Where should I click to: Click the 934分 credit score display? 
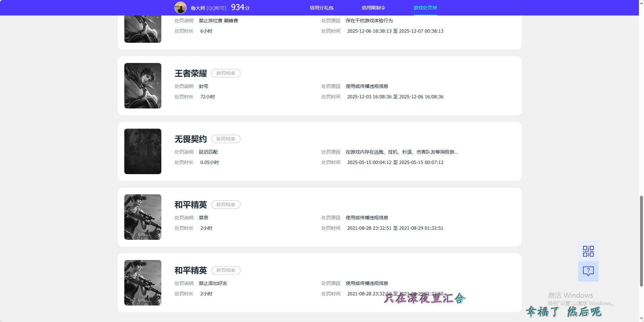(240, 7)
